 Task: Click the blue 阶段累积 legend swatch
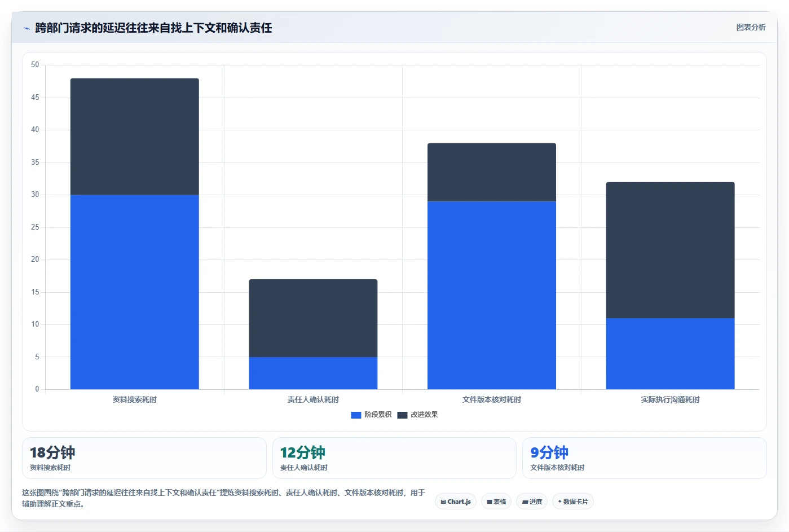click(x=356, y=415)
